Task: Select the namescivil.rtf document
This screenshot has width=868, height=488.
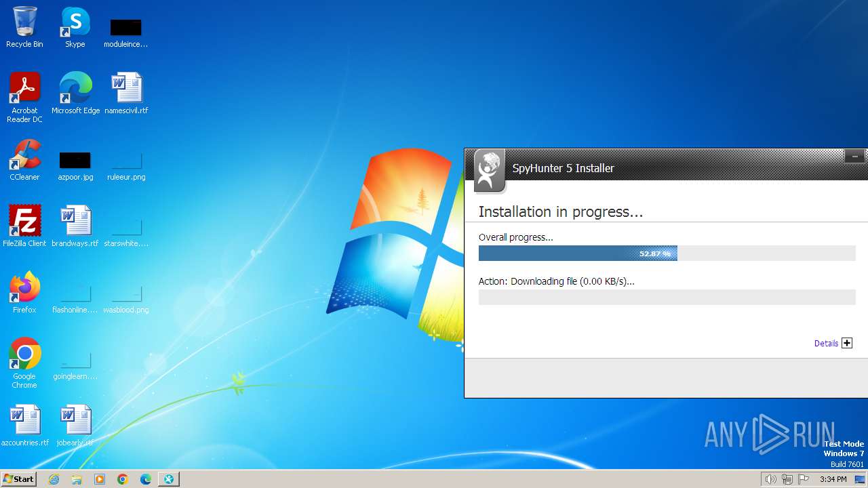Action: tap(126, 93)
